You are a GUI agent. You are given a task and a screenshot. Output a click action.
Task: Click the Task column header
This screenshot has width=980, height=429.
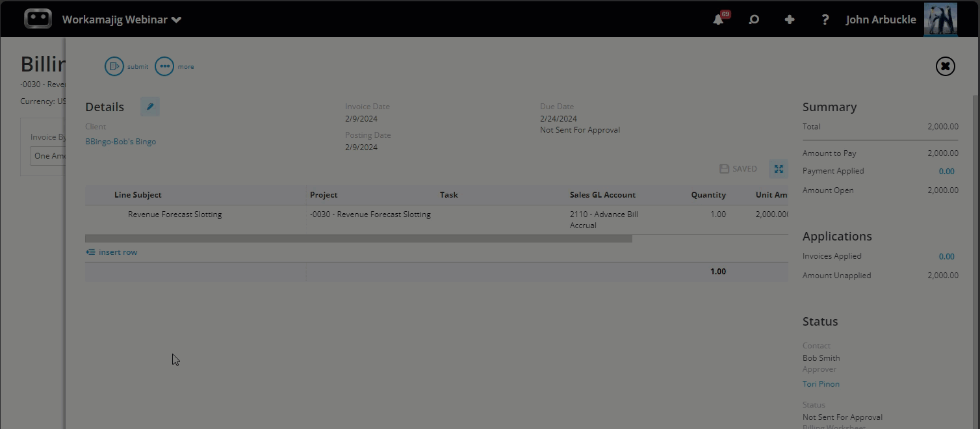click(x=449, y=194)
